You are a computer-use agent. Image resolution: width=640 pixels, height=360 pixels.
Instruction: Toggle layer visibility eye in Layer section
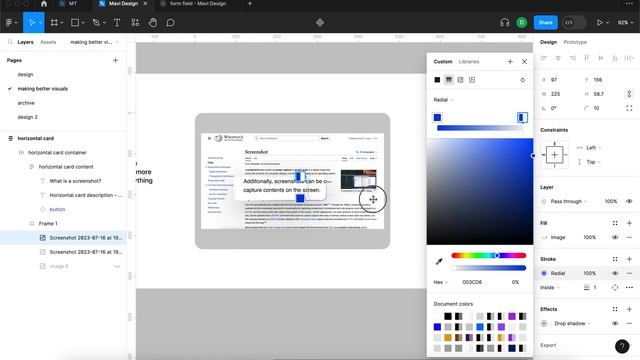click(629, 201)
